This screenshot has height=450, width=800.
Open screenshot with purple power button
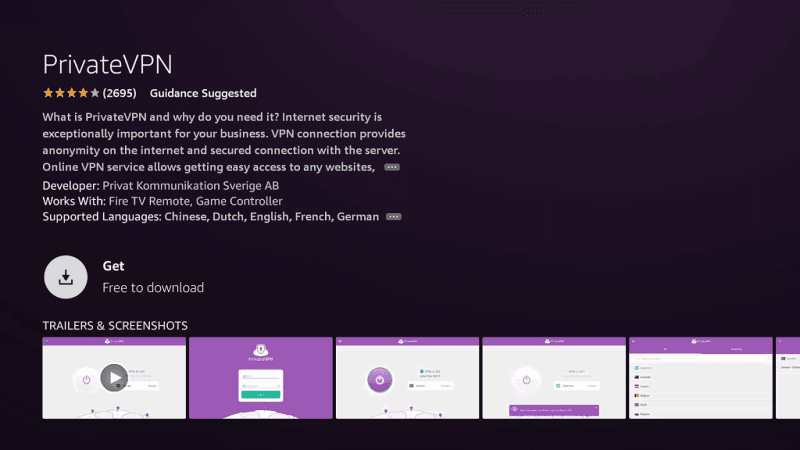point(407,377)
